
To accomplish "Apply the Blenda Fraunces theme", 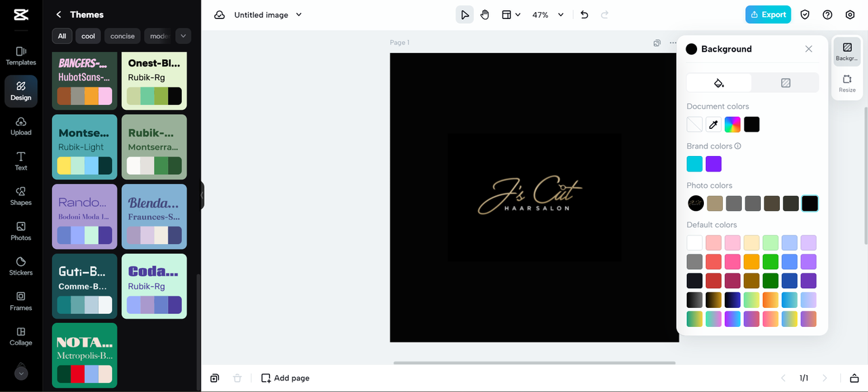I will [x=154, y=216].
